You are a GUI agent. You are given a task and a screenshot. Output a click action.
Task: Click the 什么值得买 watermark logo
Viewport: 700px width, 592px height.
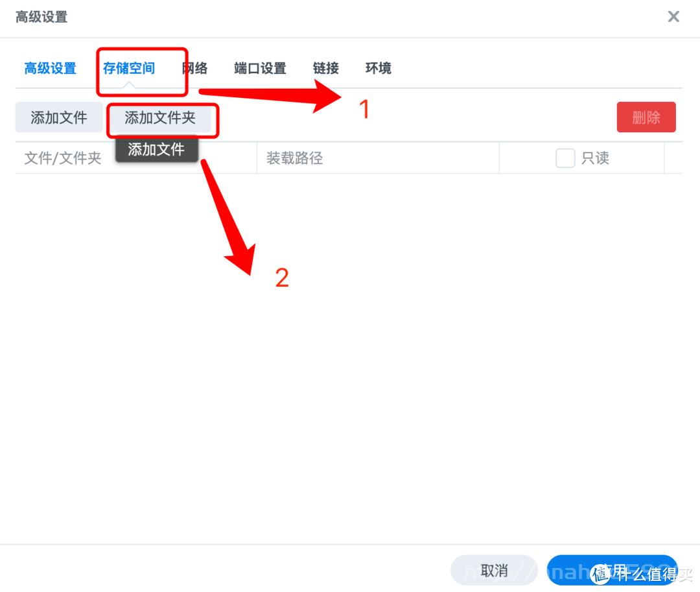[642, 574]
